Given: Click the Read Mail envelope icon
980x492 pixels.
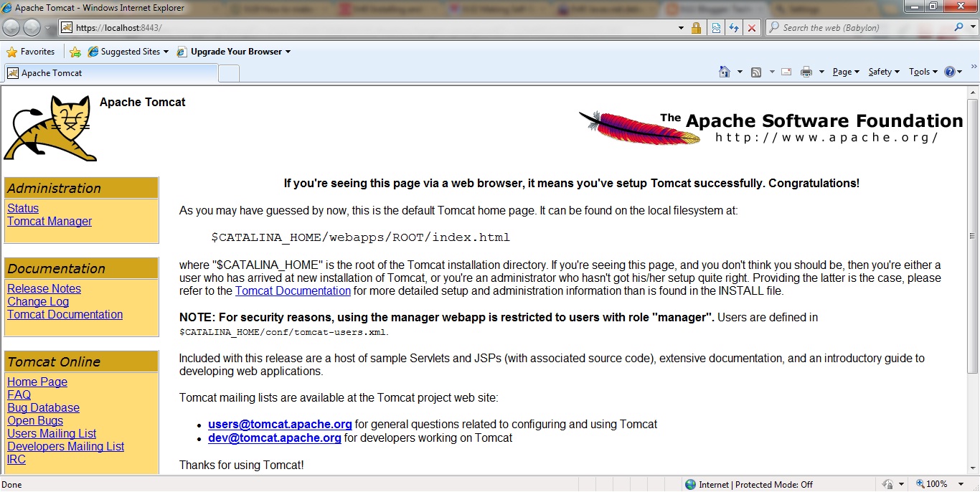Looking at the screenshot, I should (x=786, y=72).
